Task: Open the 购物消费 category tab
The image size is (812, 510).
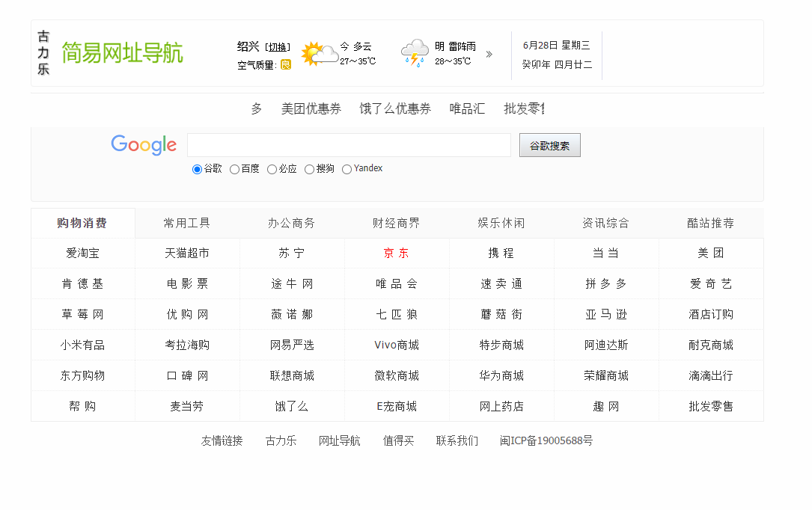Action: (x=82, y=223)
